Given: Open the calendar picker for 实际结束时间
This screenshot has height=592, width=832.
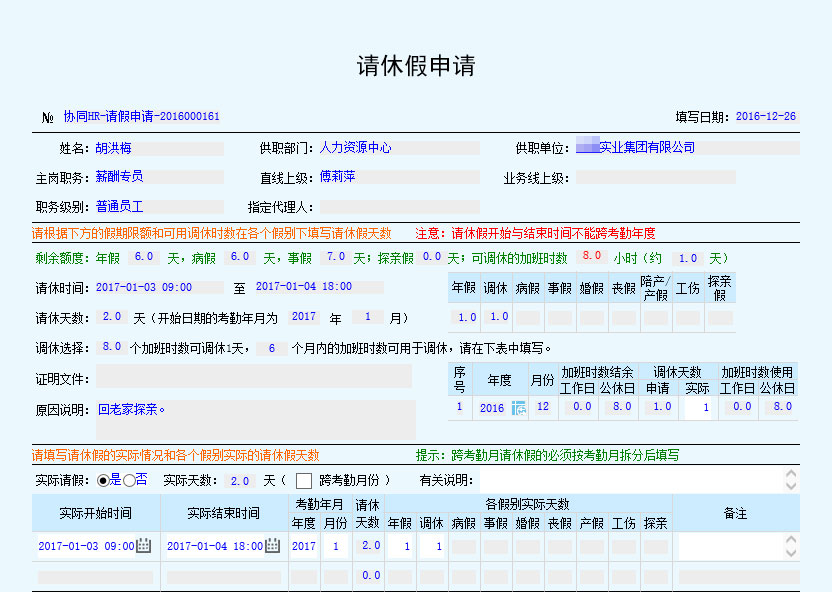Looking at the screenshot, I should pyautogui.click(x=272, y=545).
